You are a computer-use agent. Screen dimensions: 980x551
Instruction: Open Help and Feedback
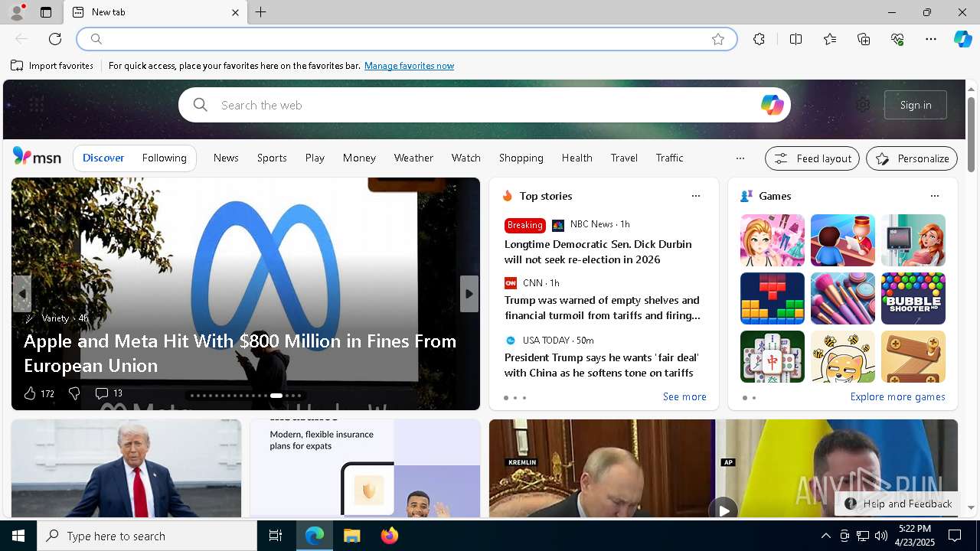click(x=898, y=504)
